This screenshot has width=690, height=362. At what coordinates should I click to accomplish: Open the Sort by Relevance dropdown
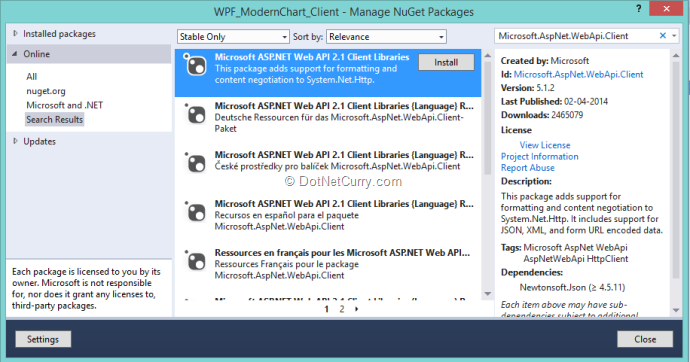(386, 37)
